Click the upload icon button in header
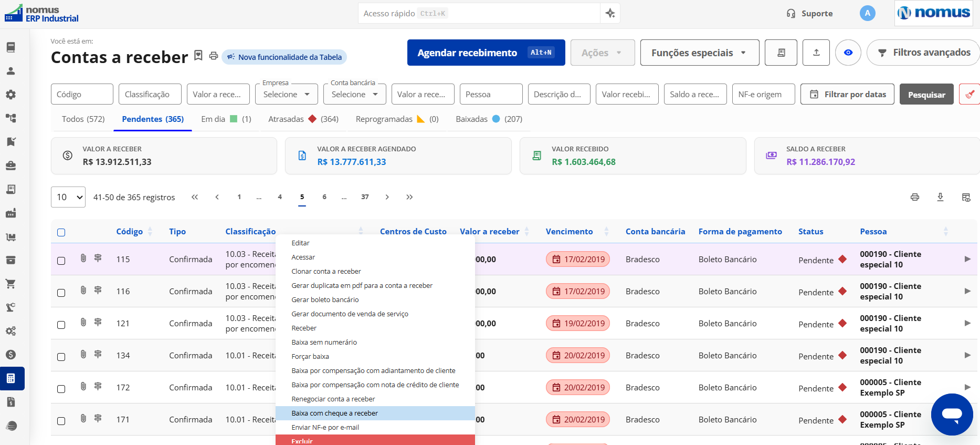The width and height of the screenshot is (980, 445). [x=816, y=53]
